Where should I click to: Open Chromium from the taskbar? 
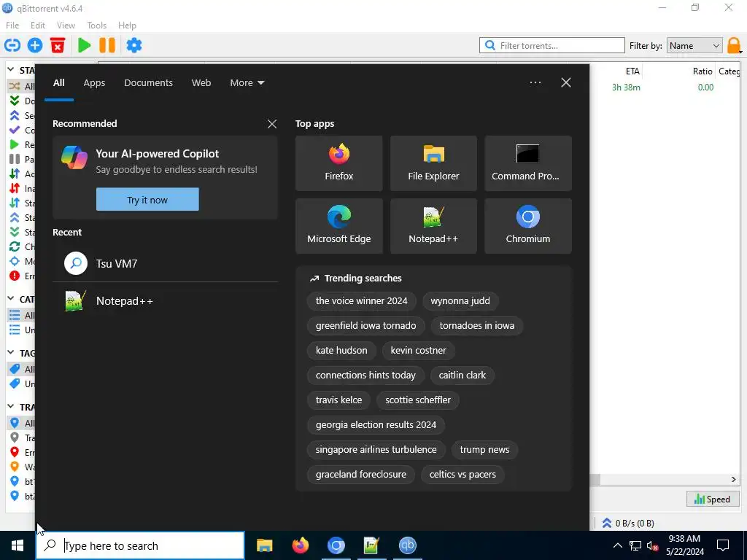336,545
